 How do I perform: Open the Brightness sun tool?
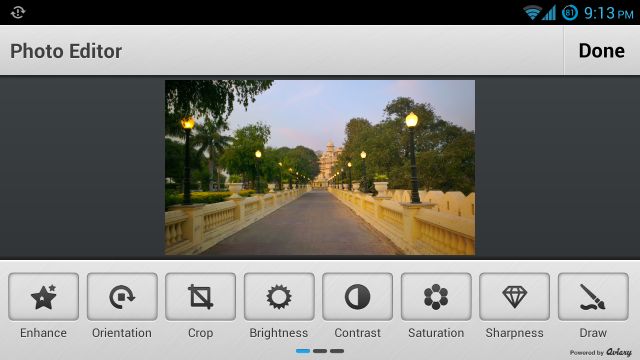[x=279, y=297]
